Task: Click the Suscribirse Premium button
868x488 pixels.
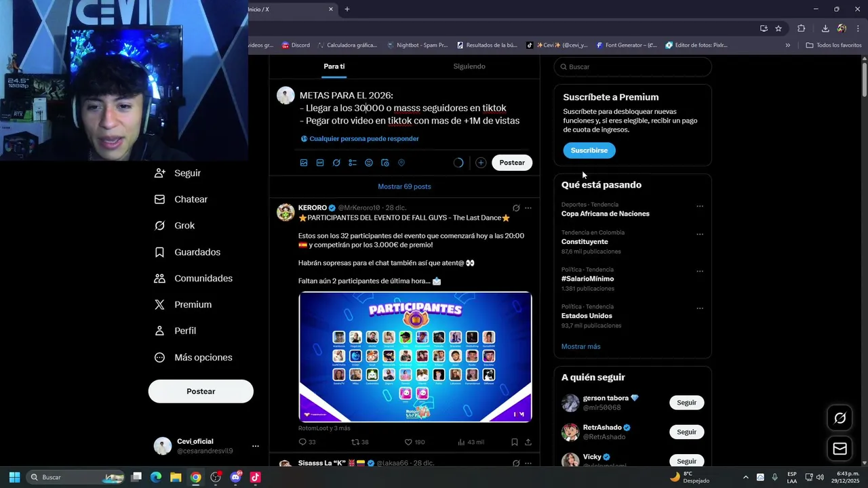Action: click(589, 150)
